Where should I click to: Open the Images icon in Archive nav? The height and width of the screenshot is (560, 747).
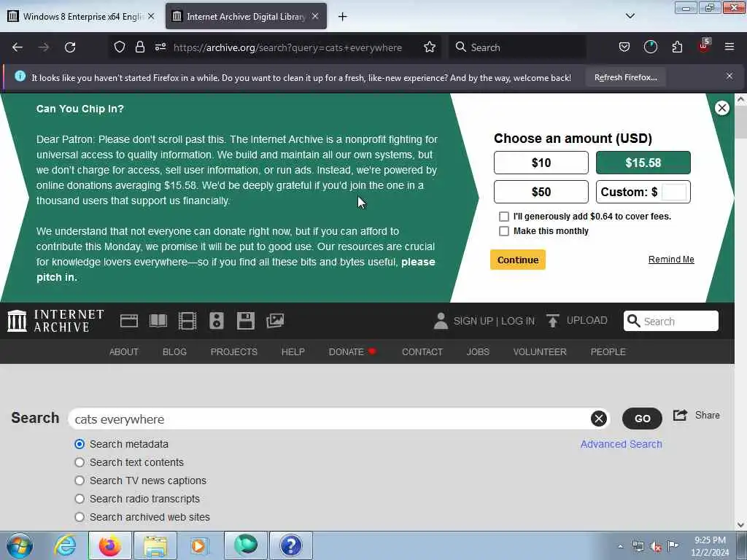(x=275, y=321)
